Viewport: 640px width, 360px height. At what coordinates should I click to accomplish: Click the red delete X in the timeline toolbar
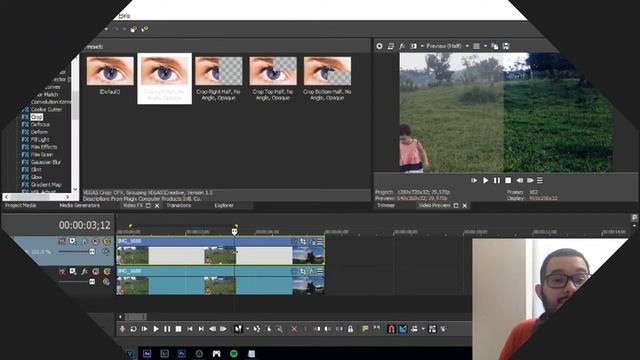pyautogui.click(x=294, y=329)
